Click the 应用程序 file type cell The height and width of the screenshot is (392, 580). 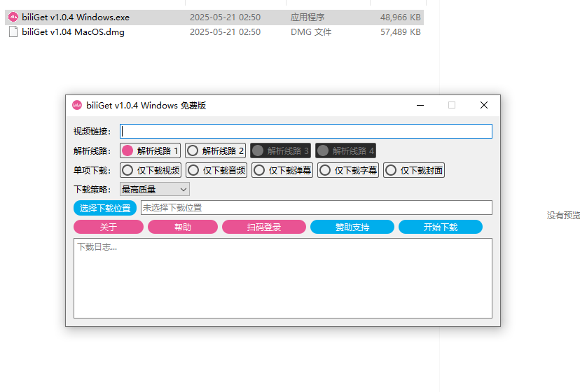pos(308,17)
